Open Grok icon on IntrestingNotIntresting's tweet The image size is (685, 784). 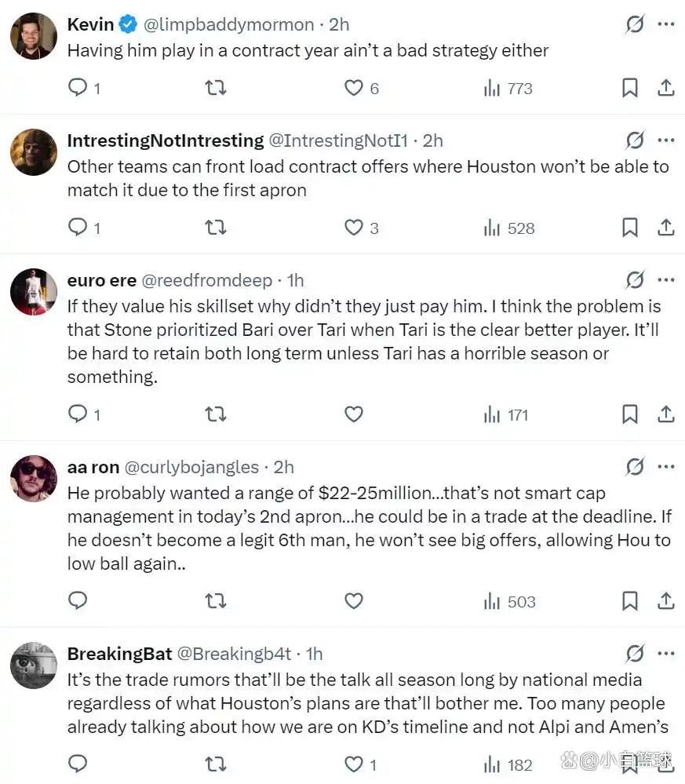(635, 140)
